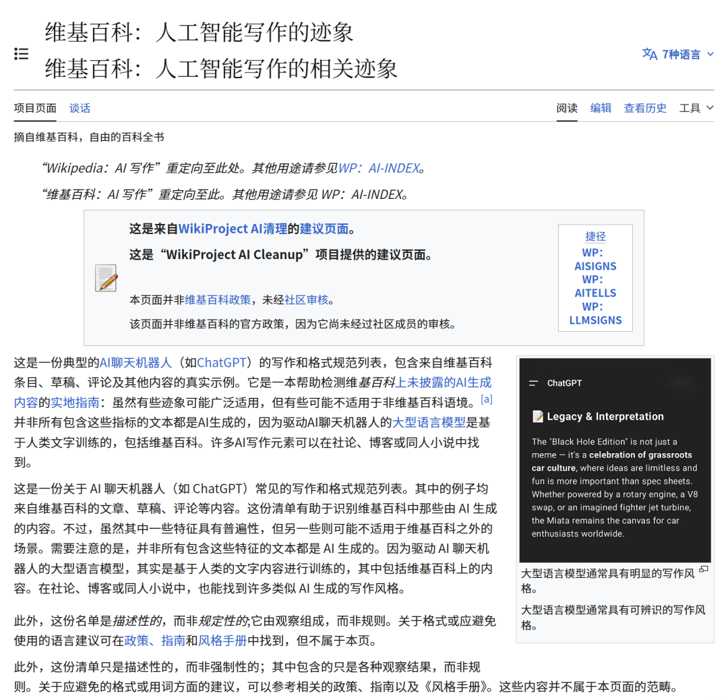Screen dimensions: 728x700
Task: Open the WikiProject AI清理 link
Action: [x=233, y=229]
